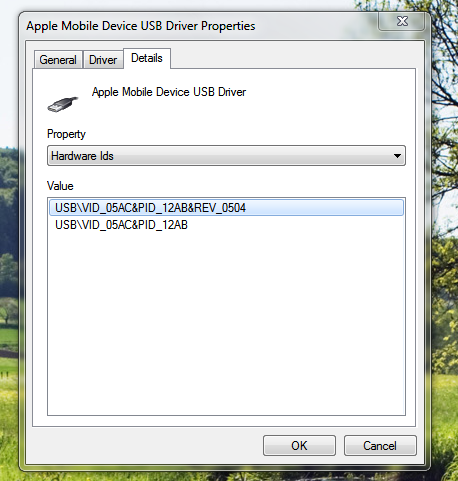Select the value ending in REV_0504
The height and width of the screenshot is (481, 458).
click(226, 208)
